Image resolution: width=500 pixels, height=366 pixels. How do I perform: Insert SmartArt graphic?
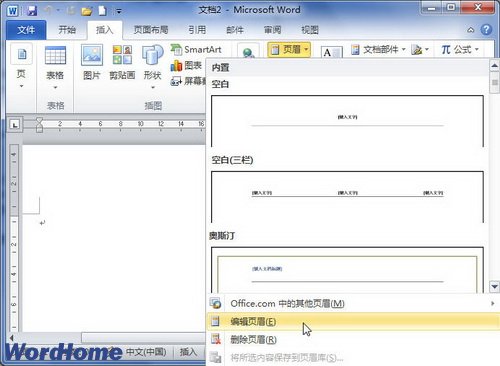196,50
